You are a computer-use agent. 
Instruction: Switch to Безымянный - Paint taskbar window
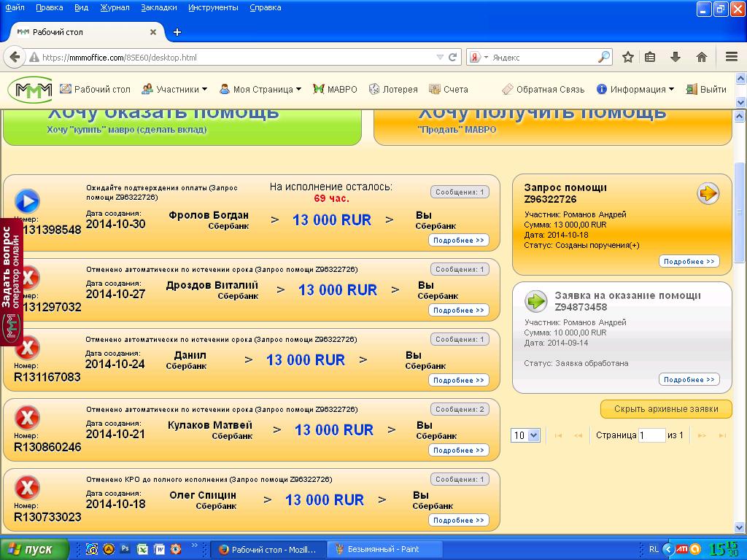384,549
